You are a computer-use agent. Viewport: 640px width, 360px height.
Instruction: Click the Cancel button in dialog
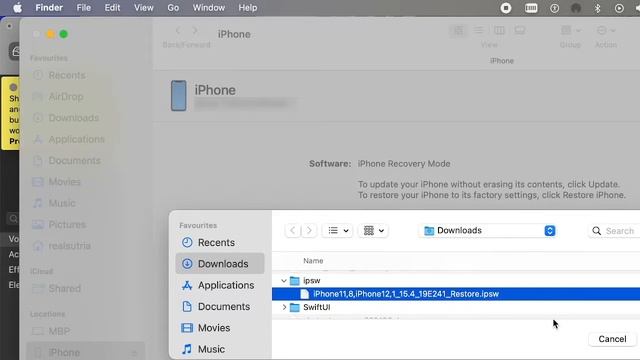coord(612,339)
